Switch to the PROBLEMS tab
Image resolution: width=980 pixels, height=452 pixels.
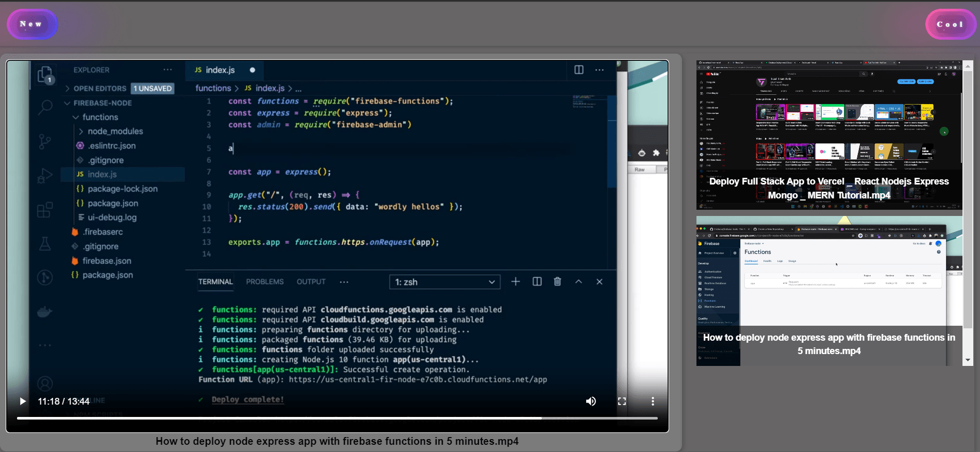point(264,282)
